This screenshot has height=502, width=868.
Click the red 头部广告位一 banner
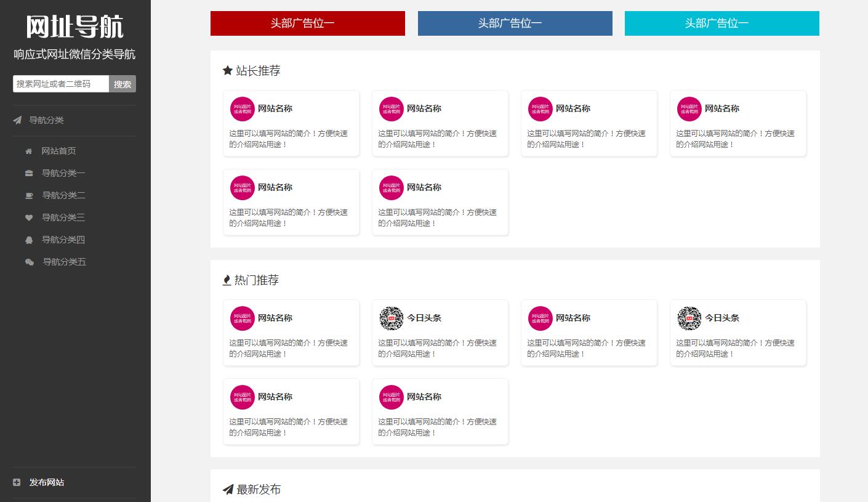(x=307, y=23)
